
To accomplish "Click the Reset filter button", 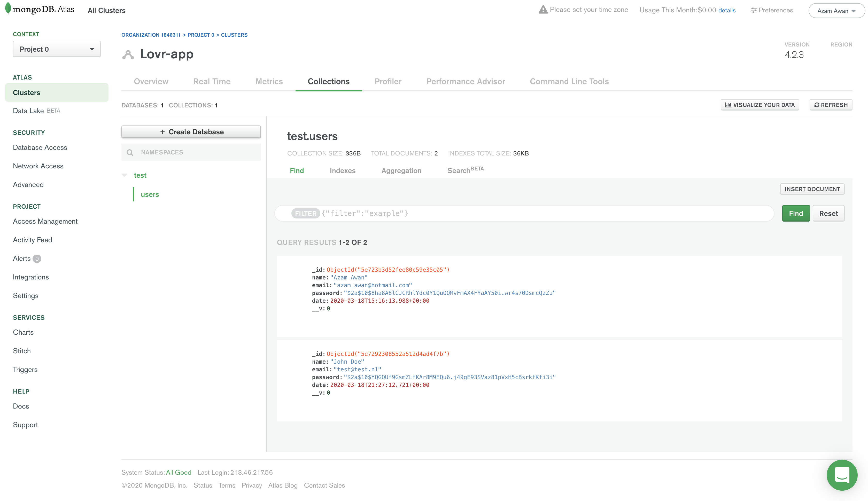I will 828,213.
